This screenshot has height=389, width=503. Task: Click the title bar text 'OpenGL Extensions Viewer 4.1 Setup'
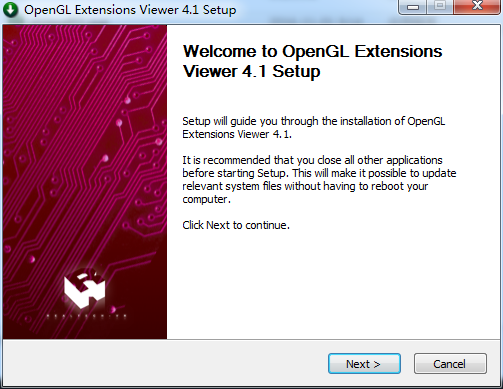tap(130, 10)
